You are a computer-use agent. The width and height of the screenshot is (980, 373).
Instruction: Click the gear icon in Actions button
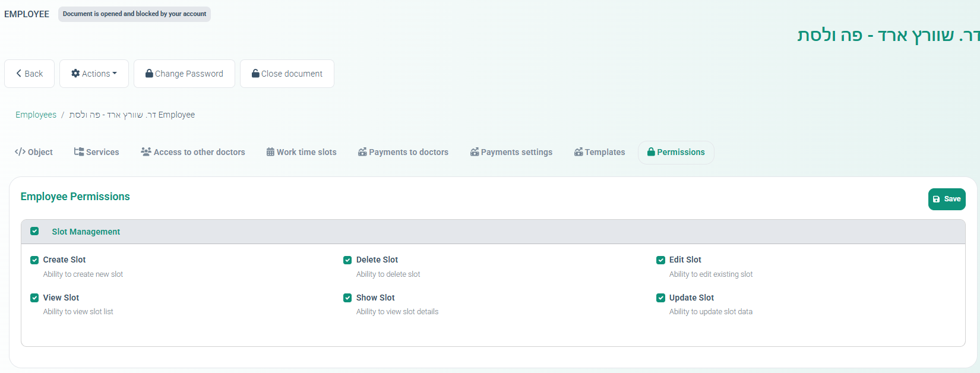click(75, 74)
